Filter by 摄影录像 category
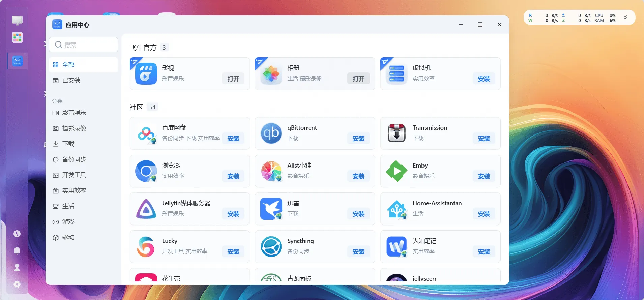 83,128
